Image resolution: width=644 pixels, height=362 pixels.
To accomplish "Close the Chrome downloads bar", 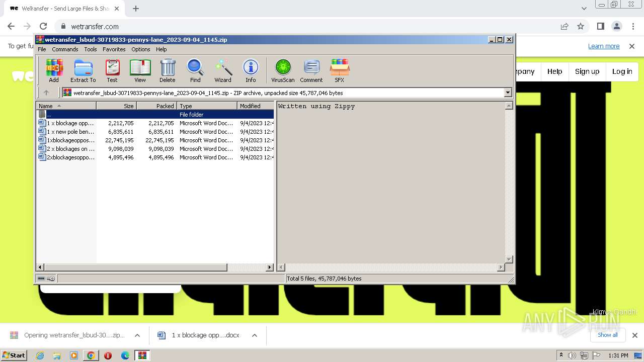I will click(x=634, y=335).
